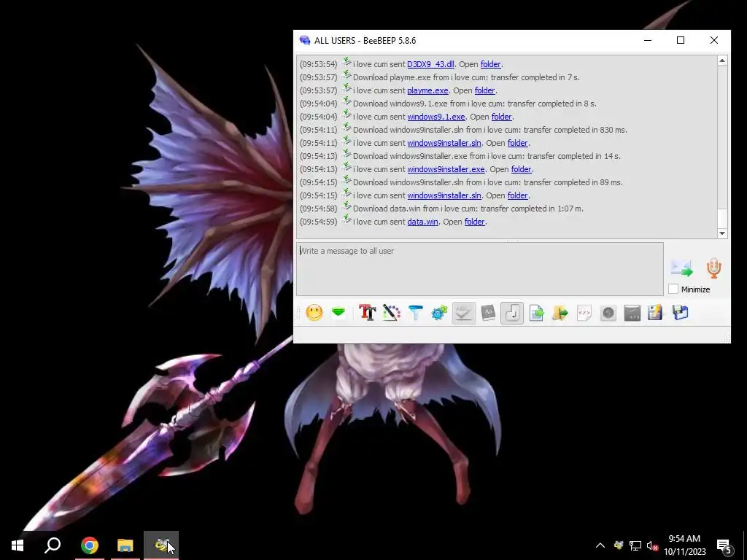Open the playme.exe file link

(427, 90)
